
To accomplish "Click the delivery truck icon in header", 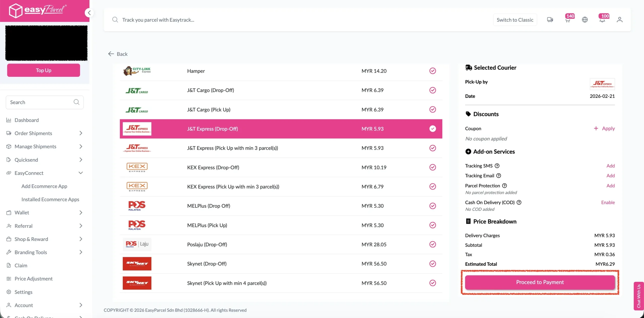I will [x=550, y=20].
